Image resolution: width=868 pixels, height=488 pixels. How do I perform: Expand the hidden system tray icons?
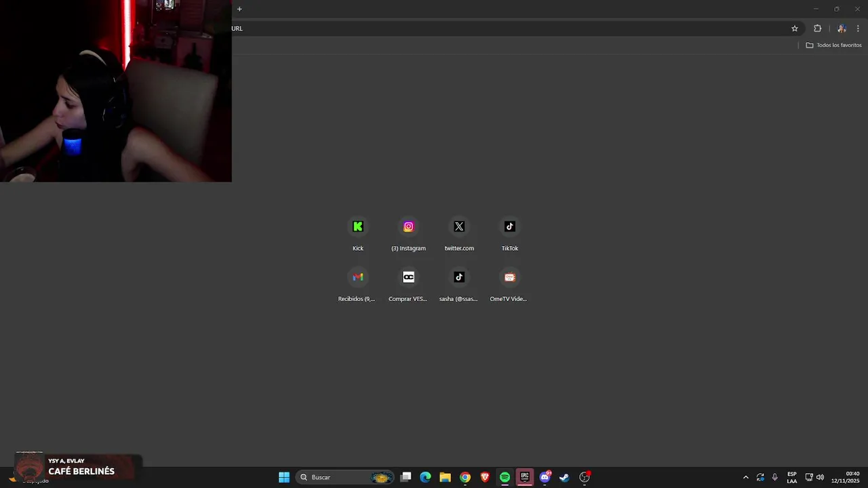(x=746, y=477)
